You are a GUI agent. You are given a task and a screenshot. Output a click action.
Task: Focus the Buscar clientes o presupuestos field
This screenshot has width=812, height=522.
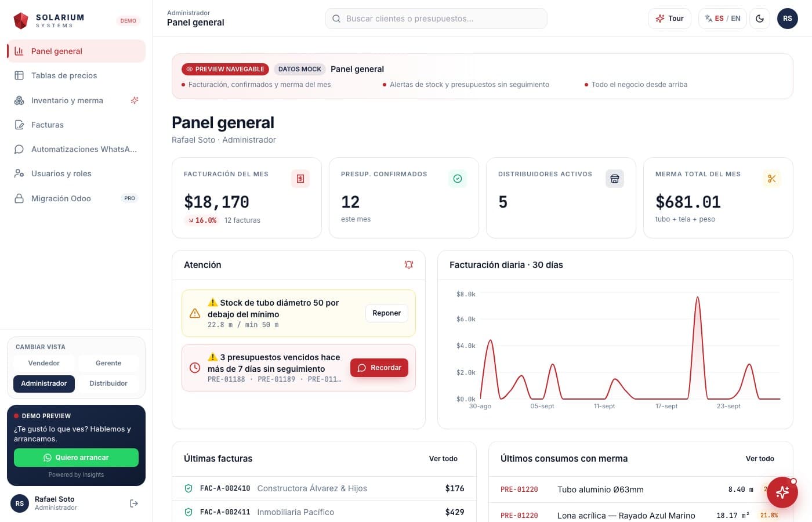[436, 19]
